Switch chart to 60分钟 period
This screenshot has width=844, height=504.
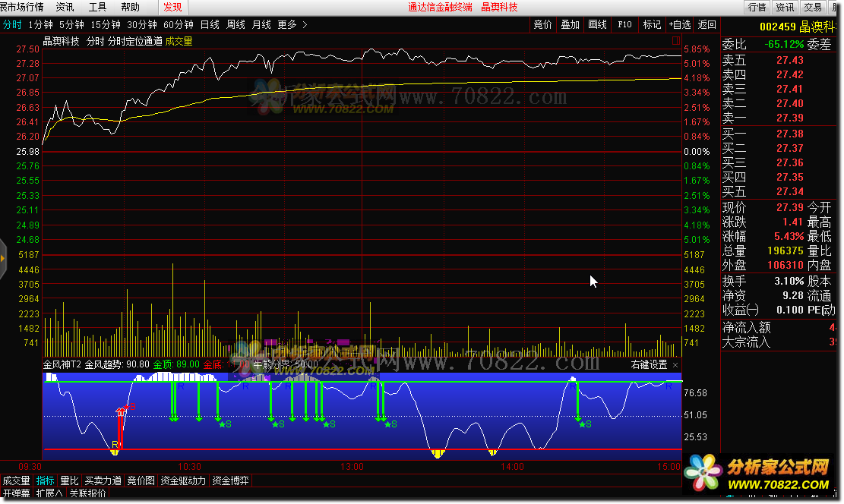pyautogui.click(x=179, y=25)
